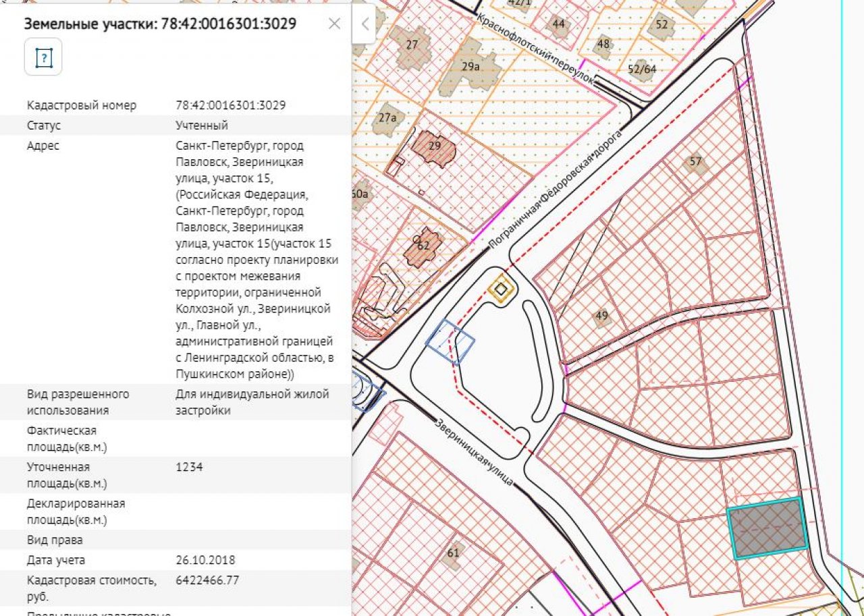This screenshot has width=864, height=616.
Task: Click the Звериницкая улица street label
Action: 475,451
